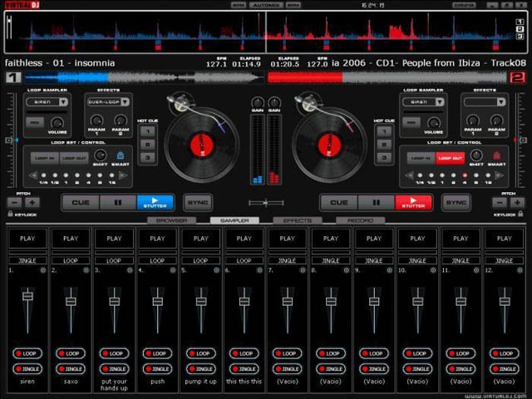The image size is (532, 399).
Task: Enable Jingle mode for the saxo sample
Action: [71, 369]
